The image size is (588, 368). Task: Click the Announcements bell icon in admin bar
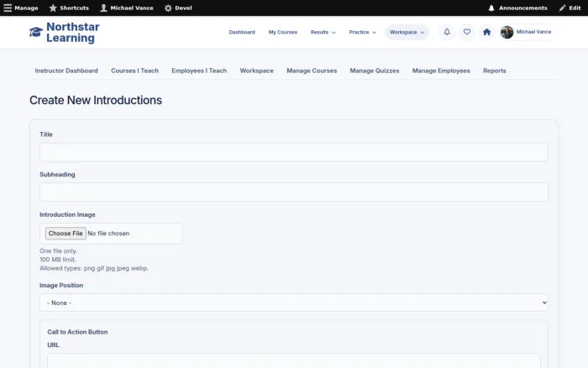(x=491, y=8)
